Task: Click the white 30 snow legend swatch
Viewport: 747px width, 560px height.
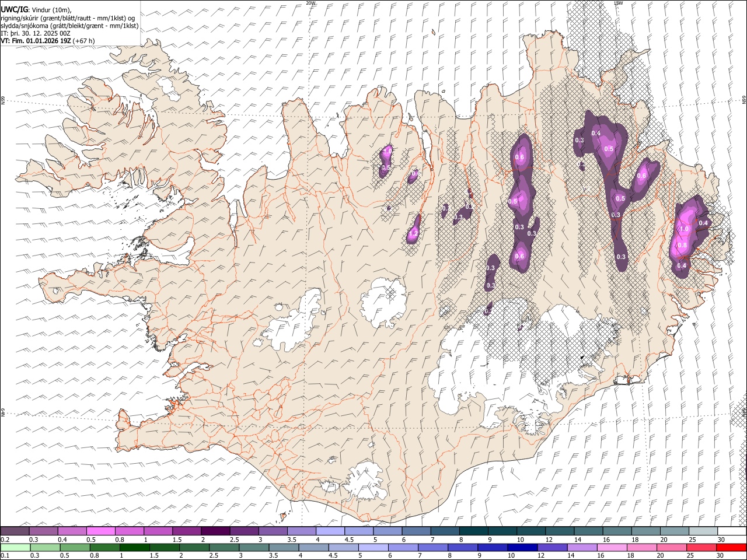Action: pos(732,531)
